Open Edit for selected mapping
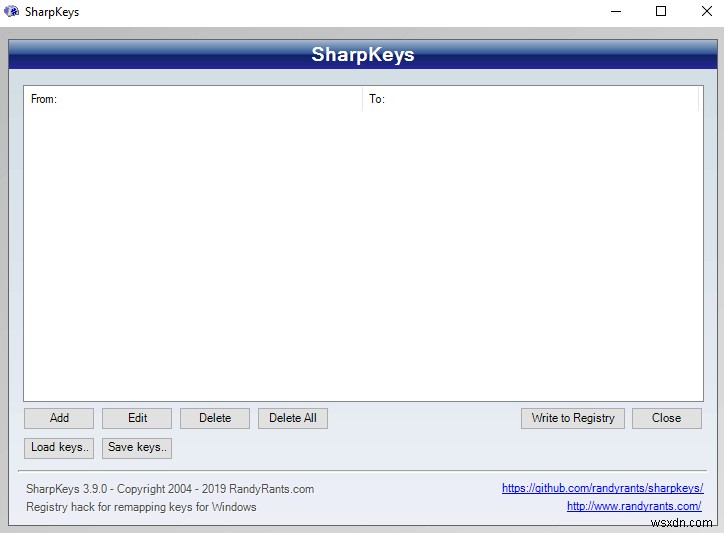This screenshot has height=533, width=724. [137, 418]
